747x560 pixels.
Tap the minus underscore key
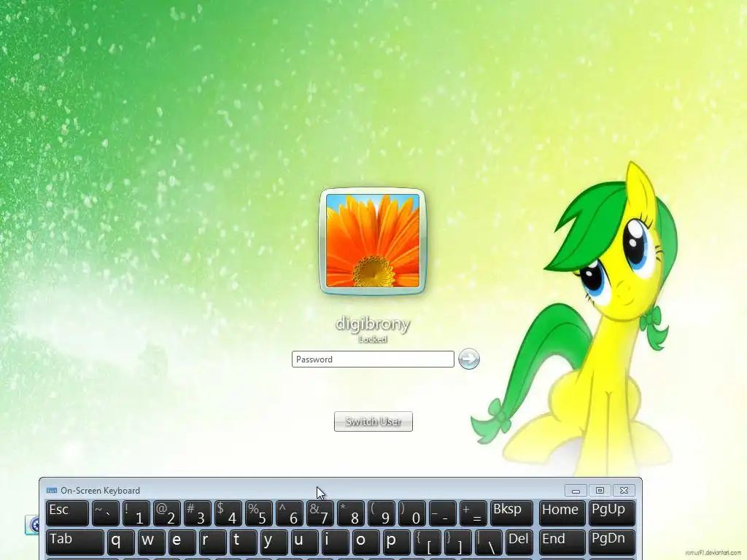point(443,513)
